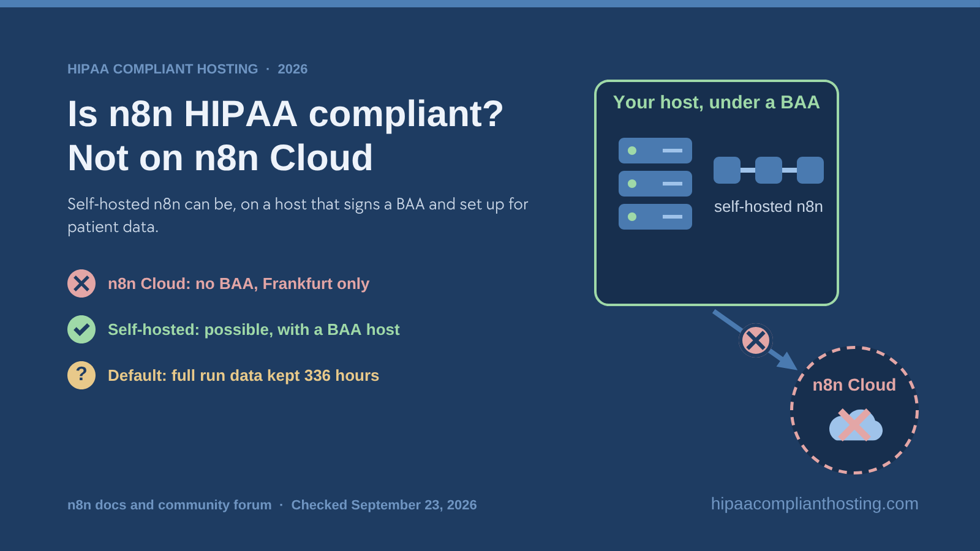Click the 'Your host, under a BAA' title
980x551 pixels.
point(717,102)
